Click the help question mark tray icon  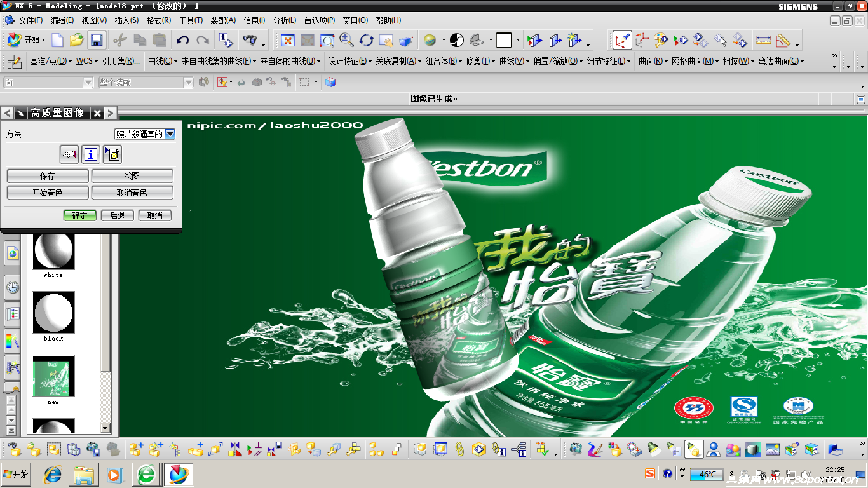(x=667, y=473)
